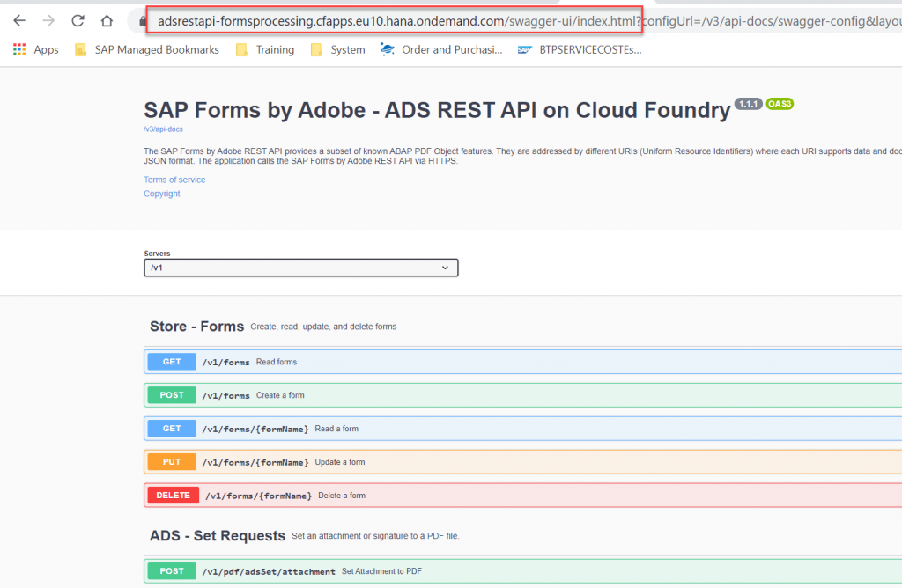Open the Training bookmarks folder

click(265, 50)
